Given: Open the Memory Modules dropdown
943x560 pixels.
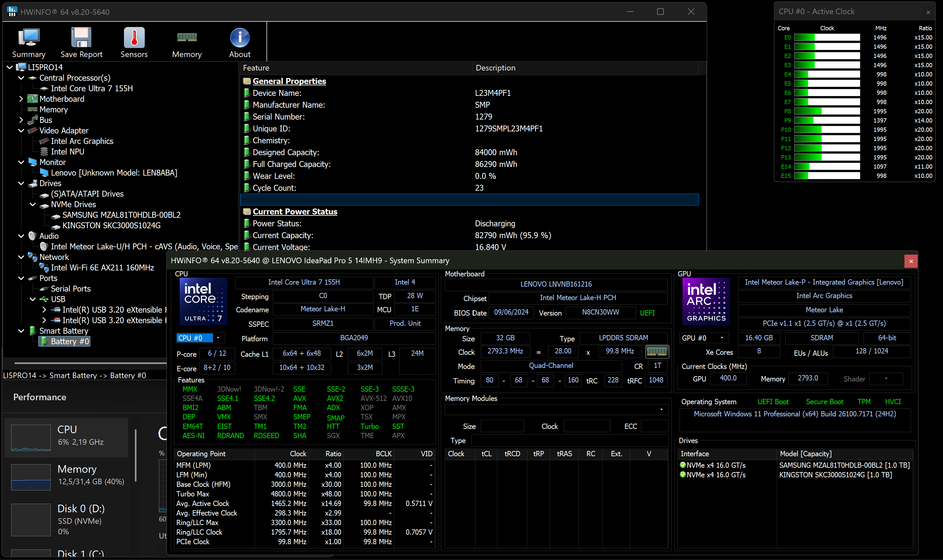Looking at the screenshot, I should tap(661, 409).
